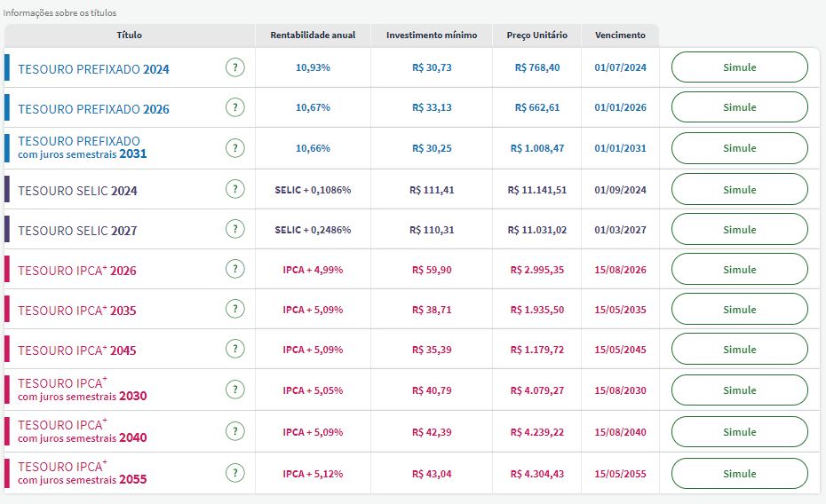Open TESOURO IPCA+ com juros semestrais 2040
826x504 pixels.
point(83,431)
